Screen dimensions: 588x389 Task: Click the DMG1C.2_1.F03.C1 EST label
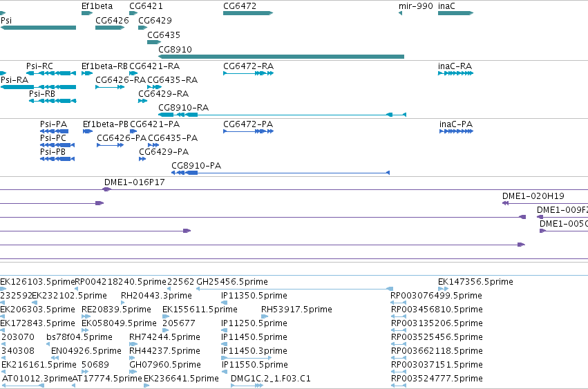tap(271, 379)
